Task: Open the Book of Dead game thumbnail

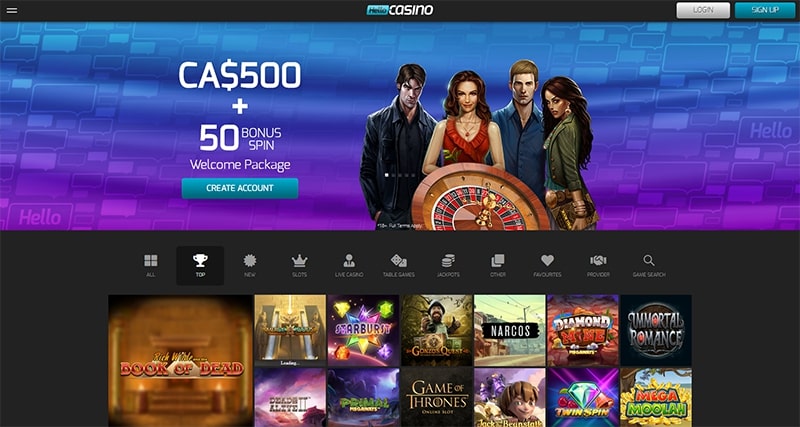Action: 181,361
